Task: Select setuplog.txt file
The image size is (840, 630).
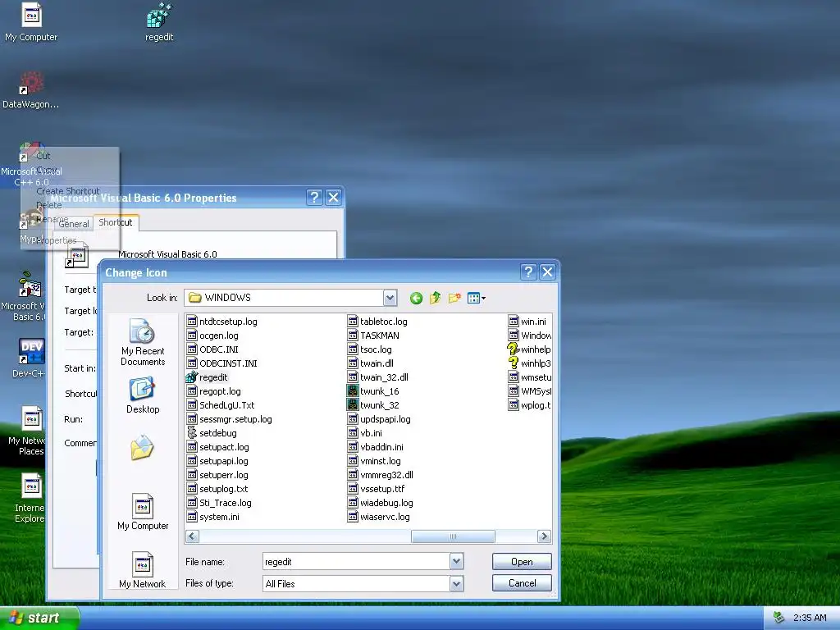Action: point(217,489)
